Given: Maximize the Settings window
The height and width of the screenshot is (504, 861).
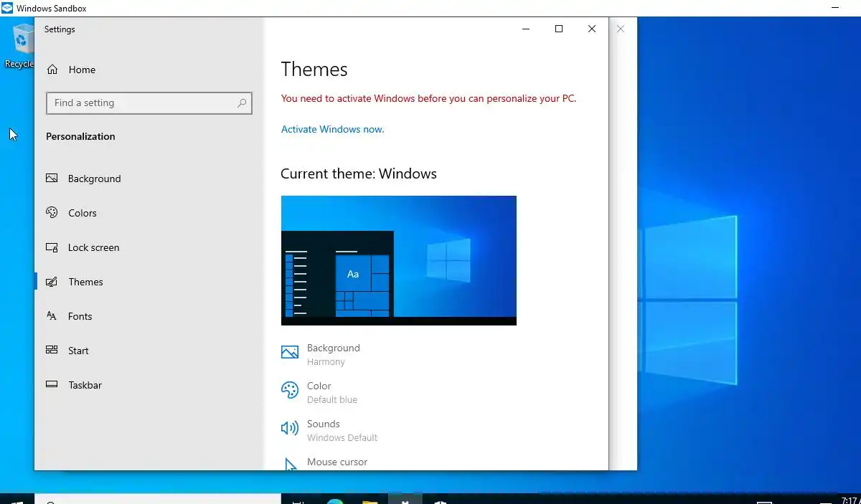Looking at the screenshot, I should [x=559, y=29].
